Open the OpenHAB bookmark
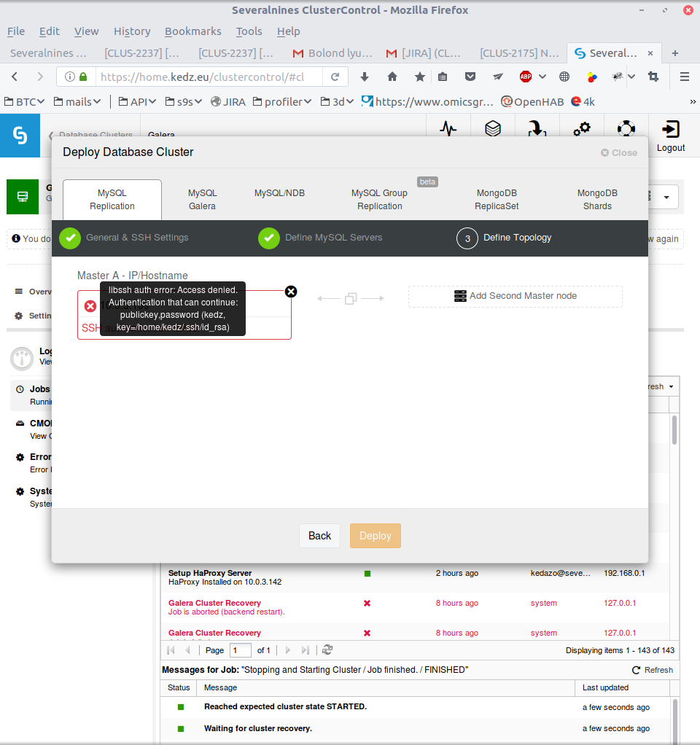This screenshot has height=745, width=700. pyautogui.click(x=533, y=101)
